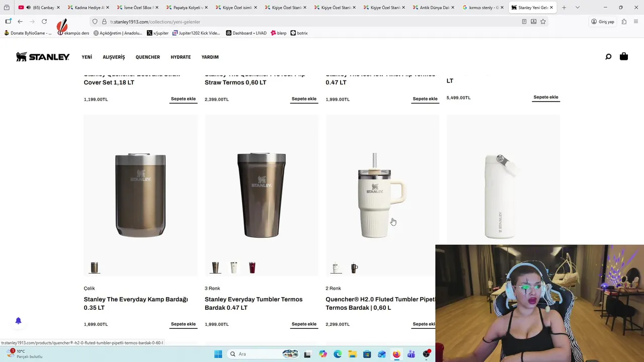Open the HYDRATE menu
Viewport: 644px width, 362px height.
click(x=181, y=57)
